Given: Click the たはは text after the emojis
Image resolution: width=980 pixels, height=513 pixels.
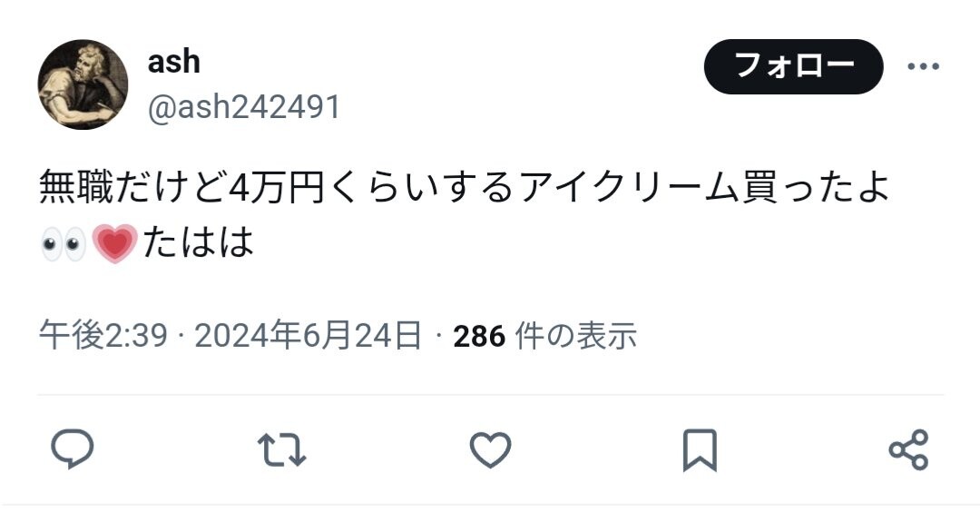Looking at the screenshot, I should point(198,242).
